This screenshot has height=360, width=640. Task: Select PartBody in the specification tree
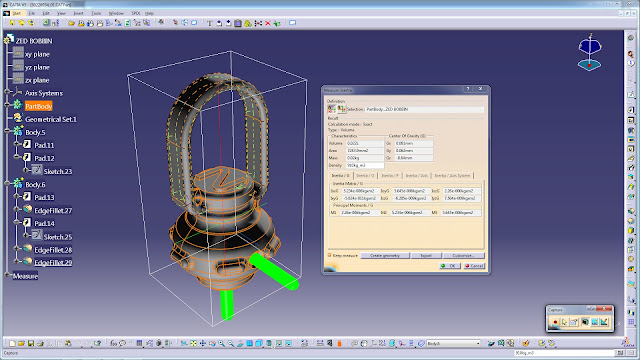[x=38, y=106]
